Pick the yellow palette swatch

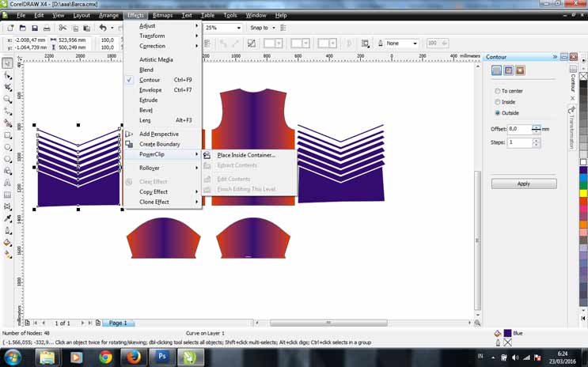click(x=583, y=194)
